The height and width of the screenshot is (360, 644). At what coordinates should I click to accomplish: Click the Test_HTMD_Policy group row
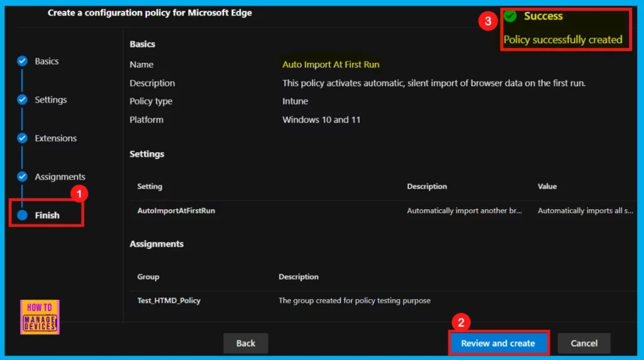[383, 300]
